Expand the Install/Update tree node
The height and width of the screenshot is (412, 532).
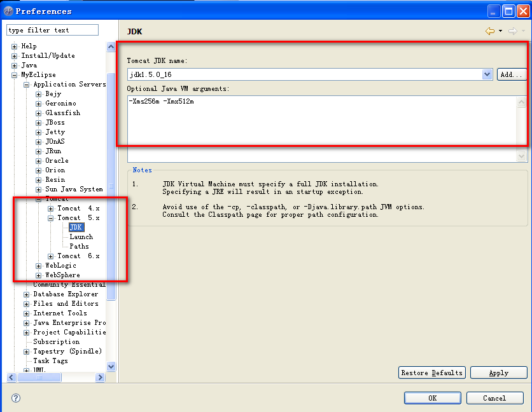(14, 56)
